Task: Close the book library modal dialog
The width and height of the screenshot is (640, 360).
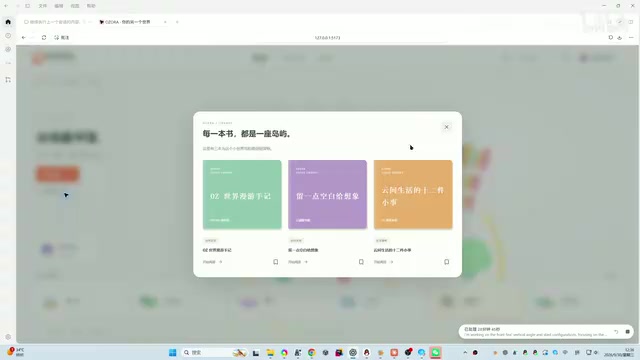Action: 446,127
